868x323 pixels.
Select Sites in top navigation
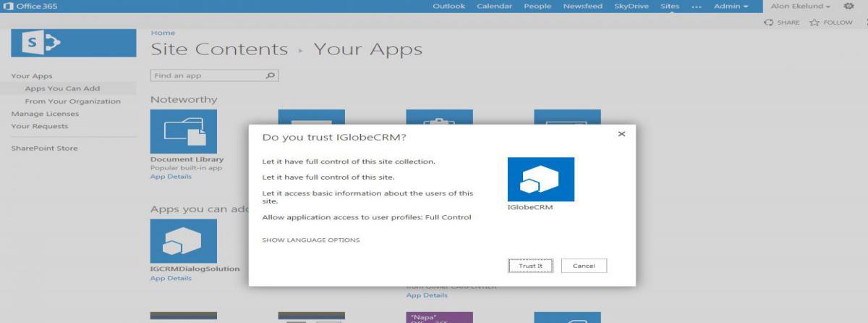tap(670, 7)
